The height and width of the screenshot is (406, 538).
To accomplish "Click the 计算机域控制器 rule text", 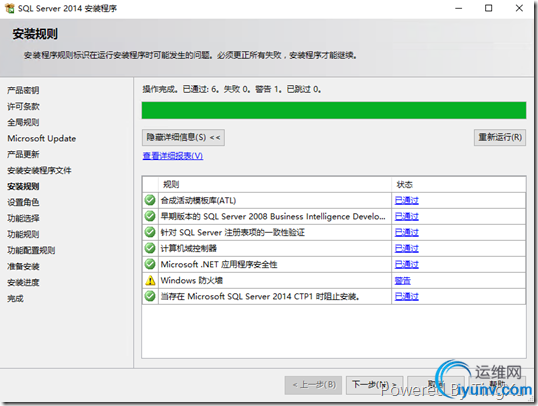I will tap(189, 248).
